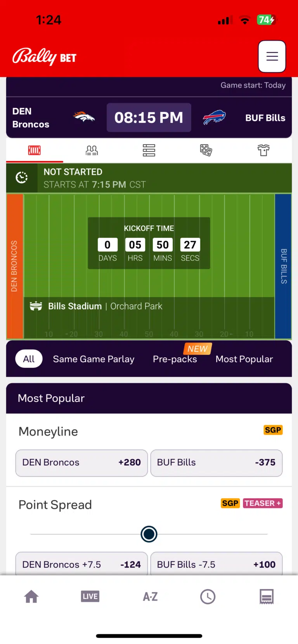
Task: Switch to the Pre-packs filter
Action: pyautogui.click(x=175, y=359)
